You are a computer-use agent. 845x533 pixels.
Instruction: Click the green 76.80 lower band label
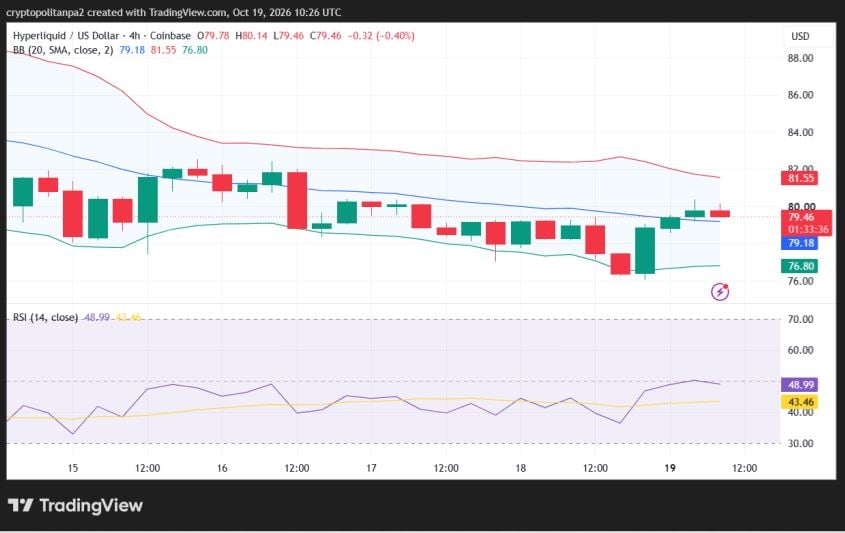799,266
